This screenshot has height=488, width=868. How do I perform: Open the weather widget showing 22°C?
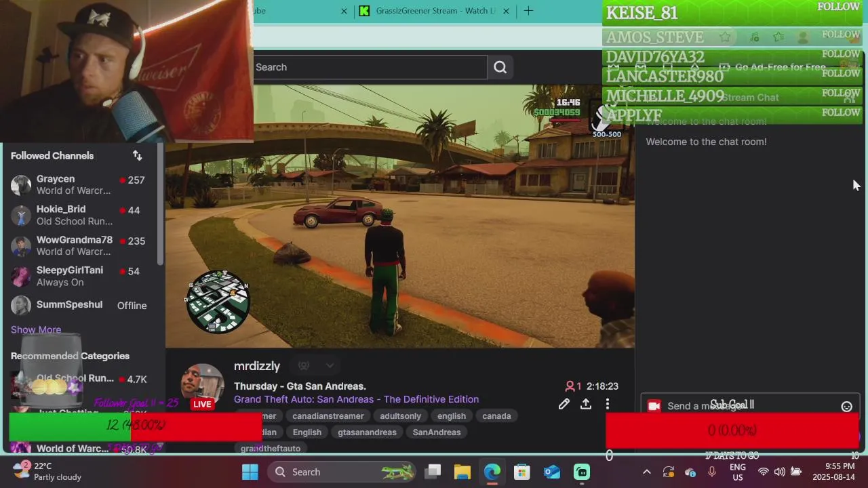click(x=47, y=472)
